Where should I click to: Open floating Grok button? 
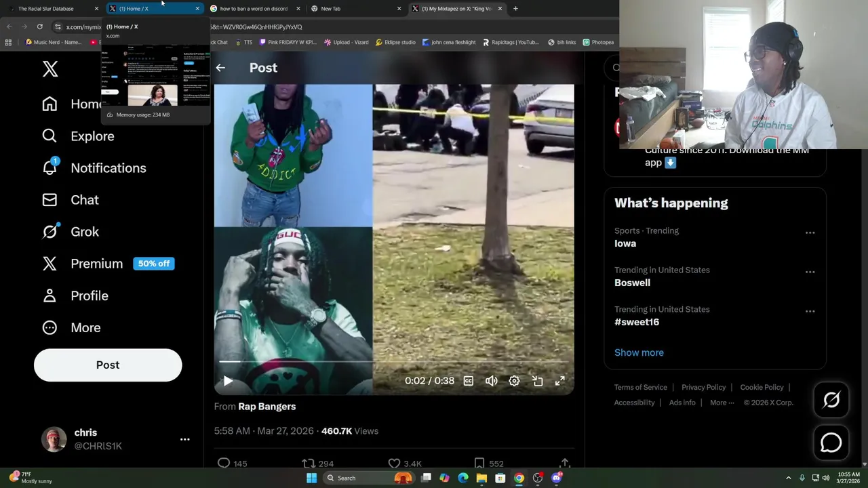pyautogui.click(x=831, y=400)
